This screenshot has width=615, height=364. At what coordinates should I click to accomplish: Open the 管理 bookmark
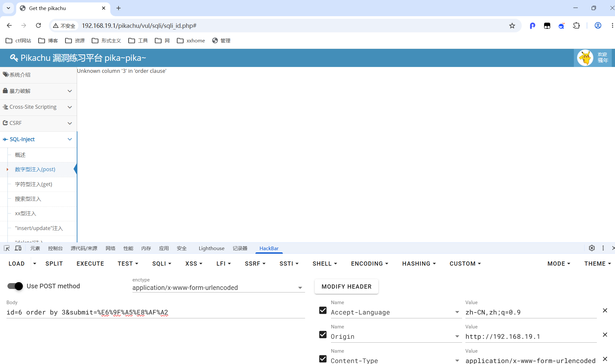tap(221, 40)
